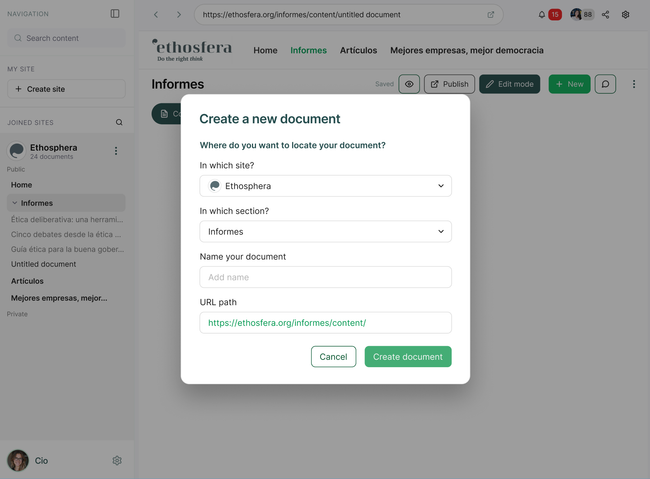
Task: Collapse the navigation sidebar panel icon
Action: coord(115,14)
